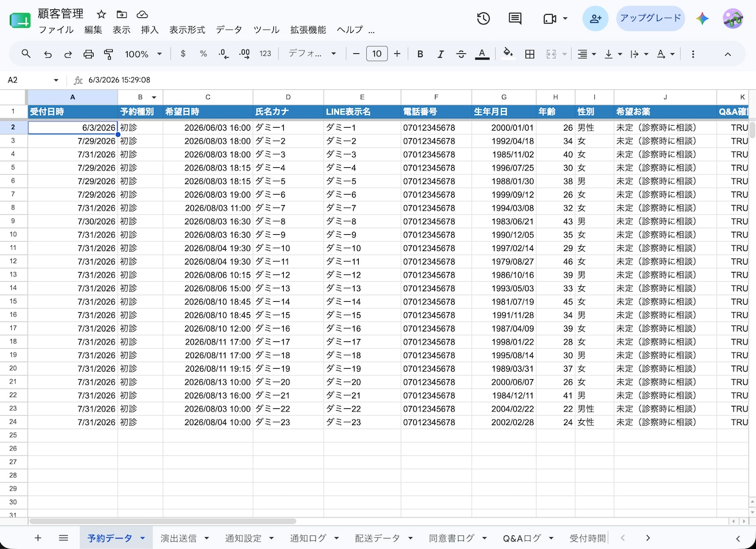Move document using the folder icon
Image resolution: width=756 pixels, height=549 pixels.
pyautogui.click(x=122, y=14)
